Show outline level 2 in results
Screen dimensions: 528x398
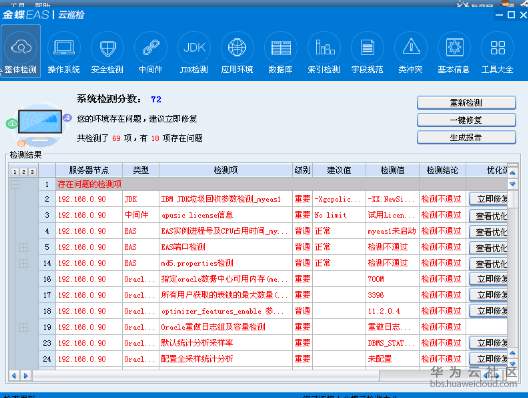click(23, 172)
